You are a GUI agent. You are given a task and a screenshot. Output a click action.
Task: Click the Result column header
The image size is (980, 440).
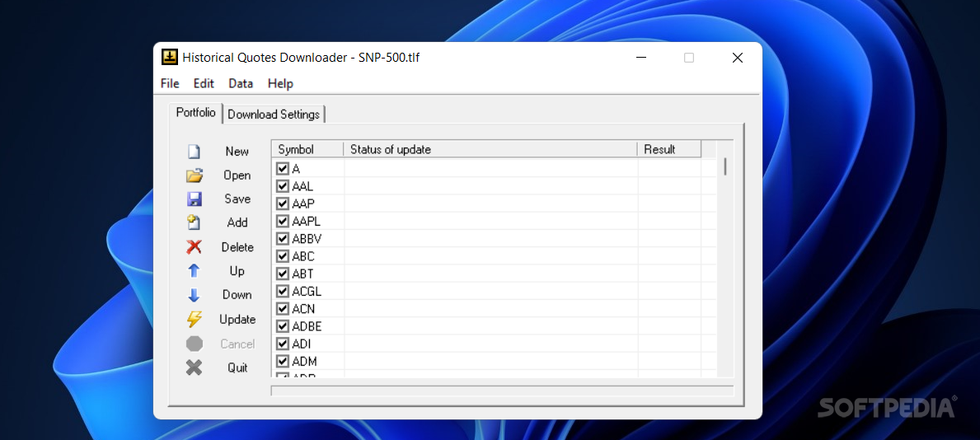(669, 149)
